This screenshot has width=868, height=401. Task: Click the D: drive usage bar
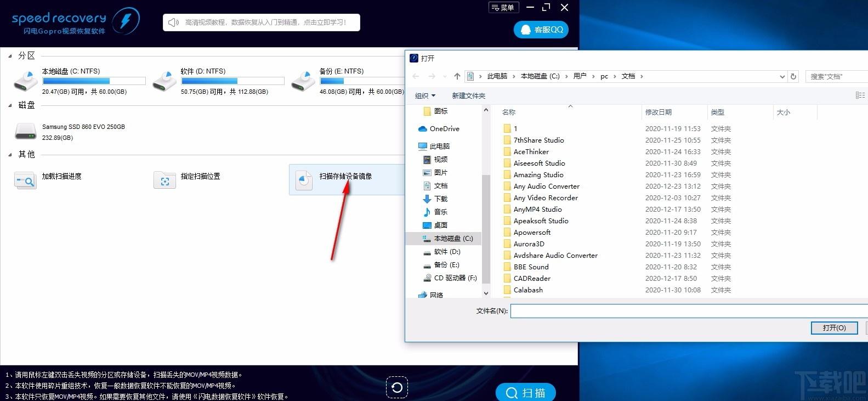232,81
